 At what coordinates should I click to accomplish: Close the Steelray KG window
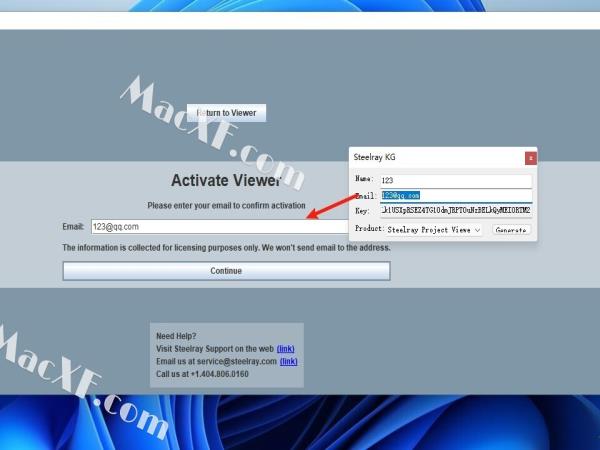click(530, 158)
